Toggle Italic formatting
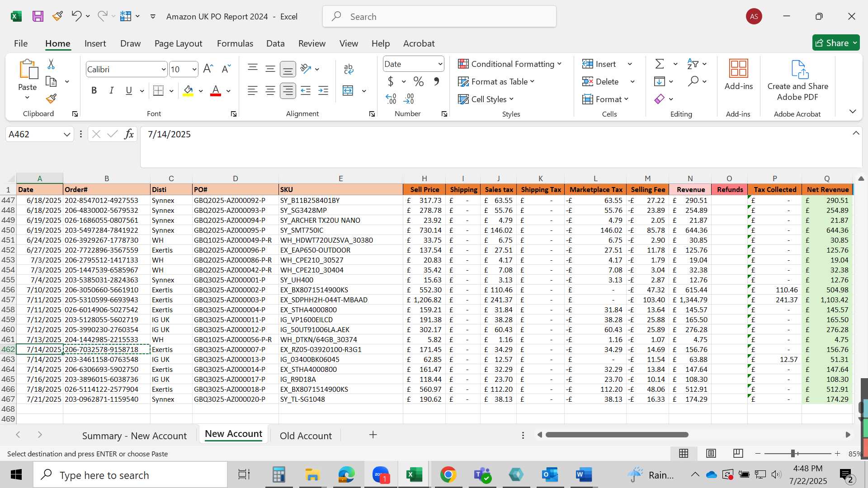The image size is (868, 488). 111,91
